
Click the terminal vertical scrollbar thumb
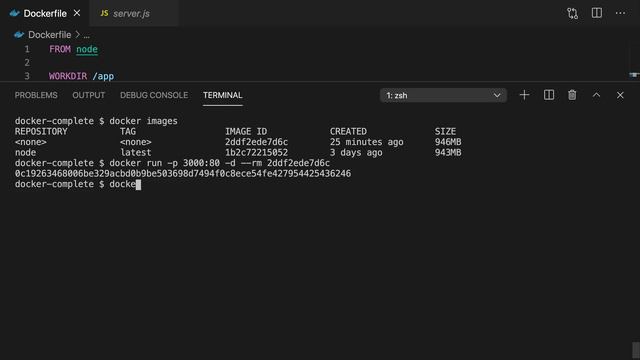point(636,351)
